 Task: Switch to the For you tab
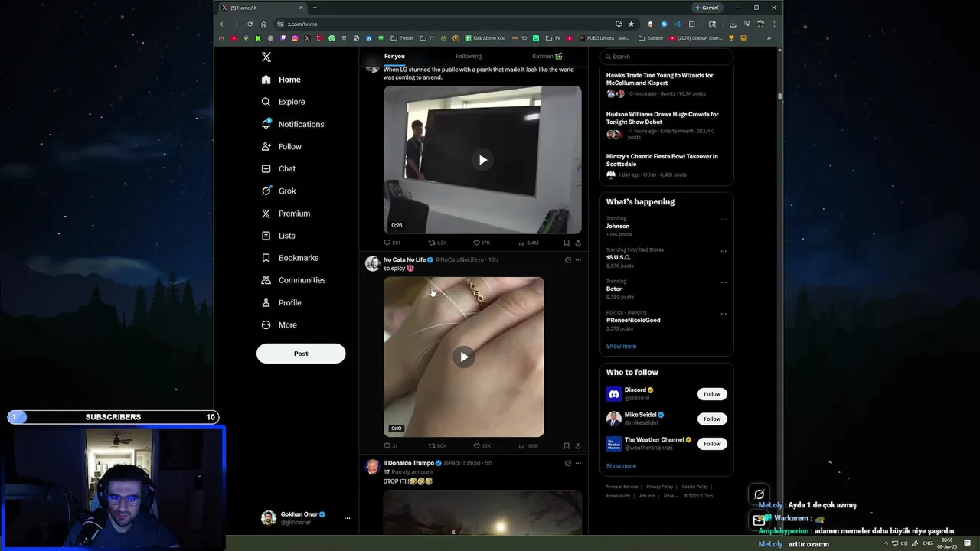[x=394, y=56]
